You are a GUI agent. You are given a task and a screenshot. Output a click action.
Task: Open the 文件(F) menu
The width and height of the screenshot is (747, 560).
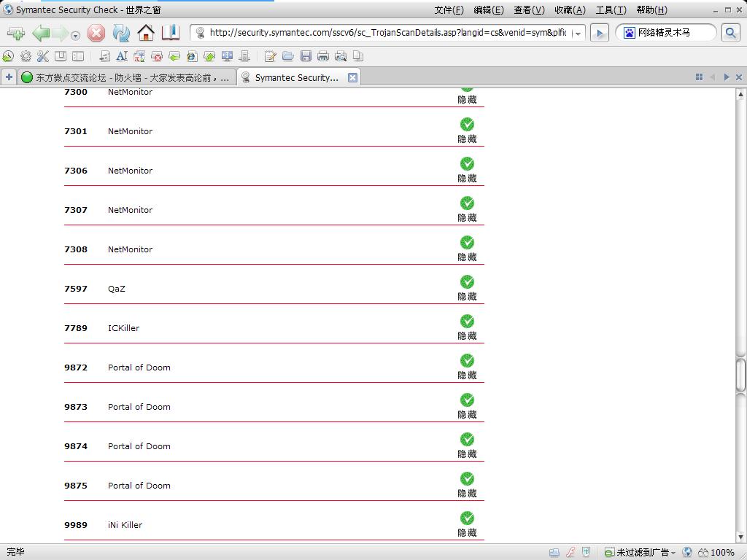tap(449, 10)
